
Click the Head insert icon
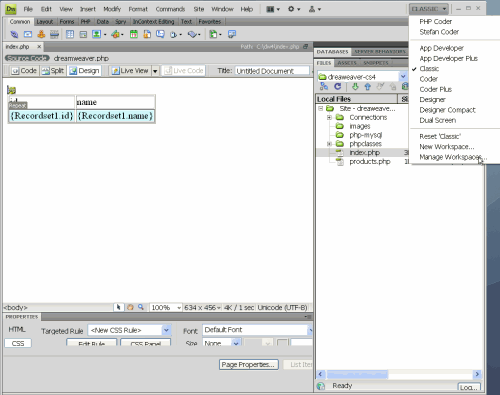(x=173, y=34)
